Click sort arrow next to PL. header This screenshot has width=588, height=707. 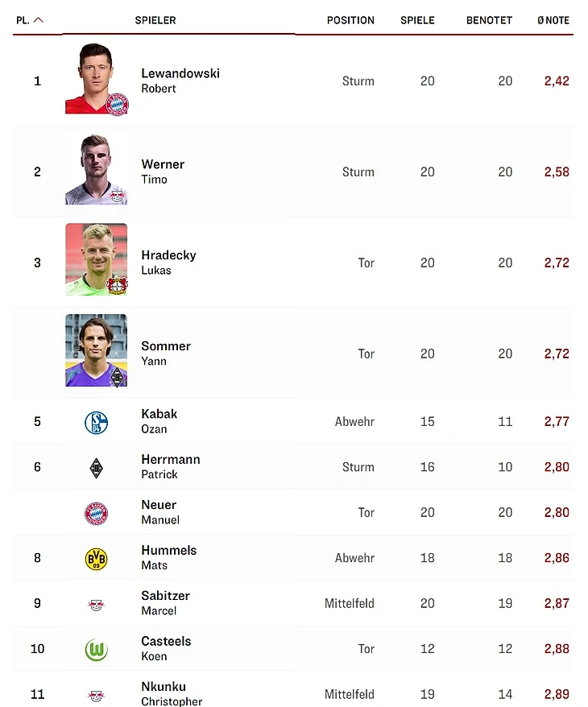pyautogui.click(x=39, y=21)
